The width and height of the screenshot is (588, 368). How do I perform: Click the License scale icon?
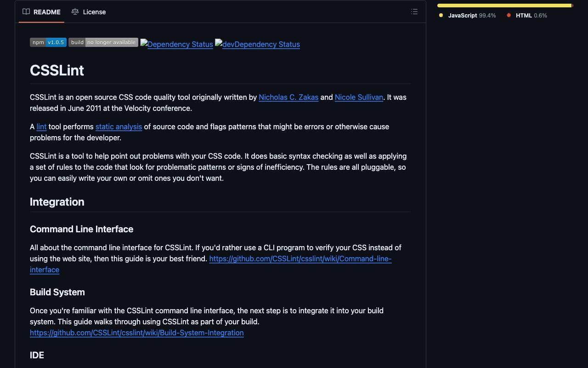point(75,12)
